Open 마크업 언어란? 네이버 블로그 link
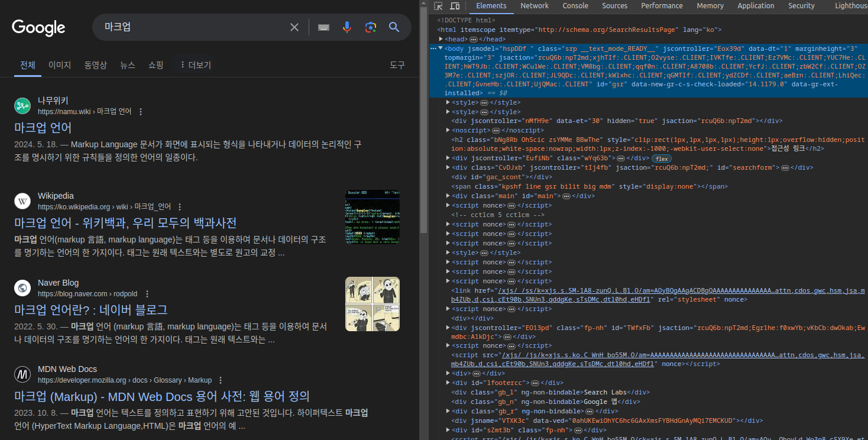868x440 pixels. pyautogui.click(x=91, y=310)
